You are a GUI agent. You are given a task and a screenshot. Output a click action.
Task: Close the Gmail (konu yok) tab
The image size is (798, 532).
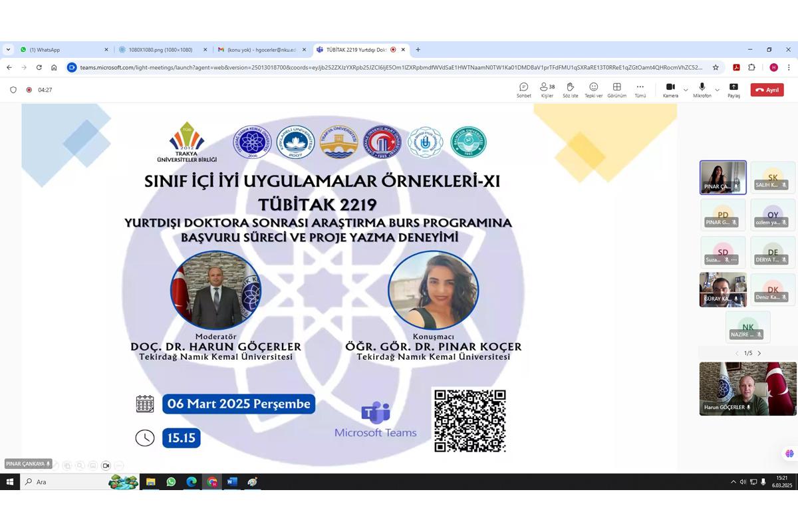click(x=305, y=50)
